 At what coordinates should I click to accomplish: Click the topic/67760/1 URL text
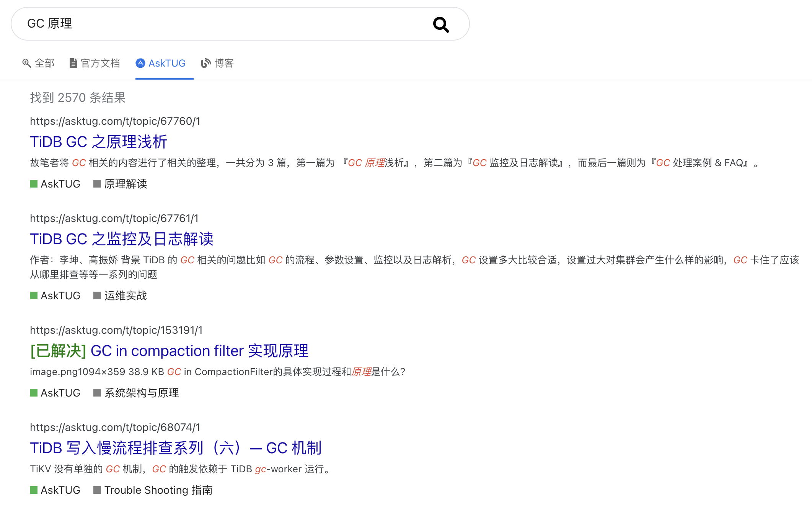115,121
